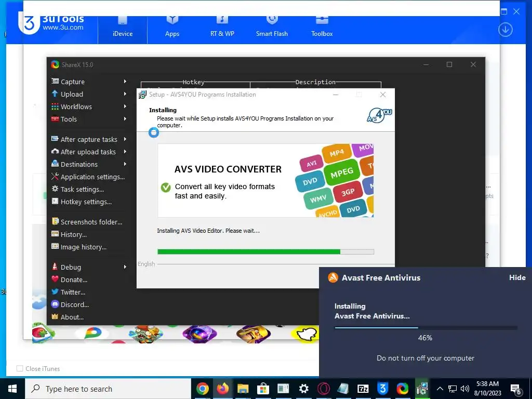Screen dimensions: 532x399
Task: Expand the After upload tasks arrow
Action: click(x=125, y=152)
